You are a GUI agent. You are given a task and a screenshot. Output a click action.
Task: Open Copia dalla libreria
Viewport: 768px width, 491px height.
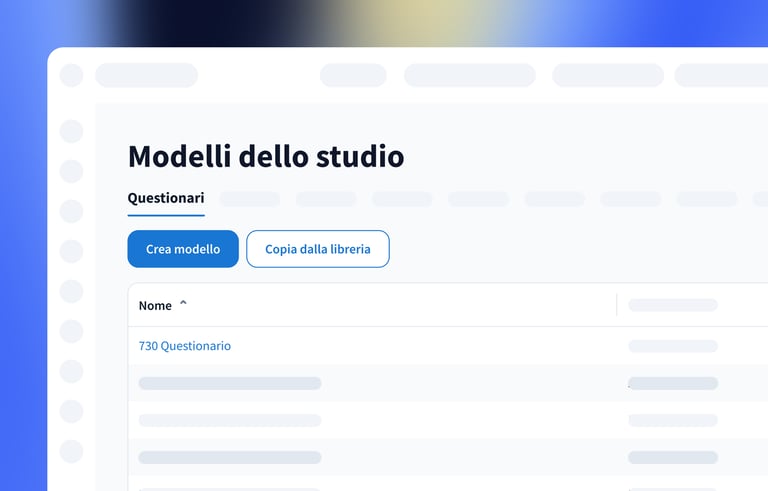click(x=317, y=249)
